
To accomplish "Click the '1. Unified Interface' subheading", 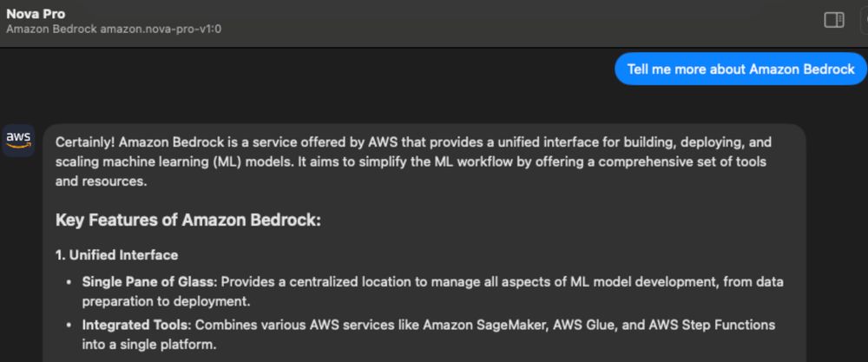I will point(117,255).
